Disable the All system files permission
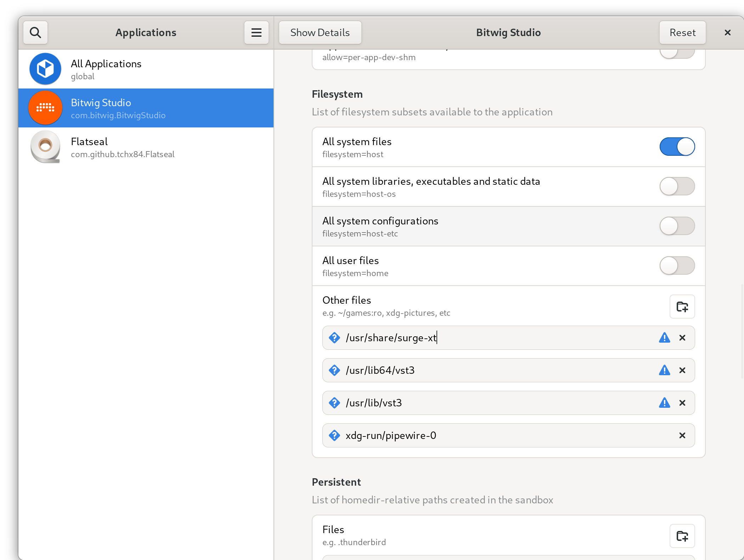 pyautogui.click(x=677, y=147)
